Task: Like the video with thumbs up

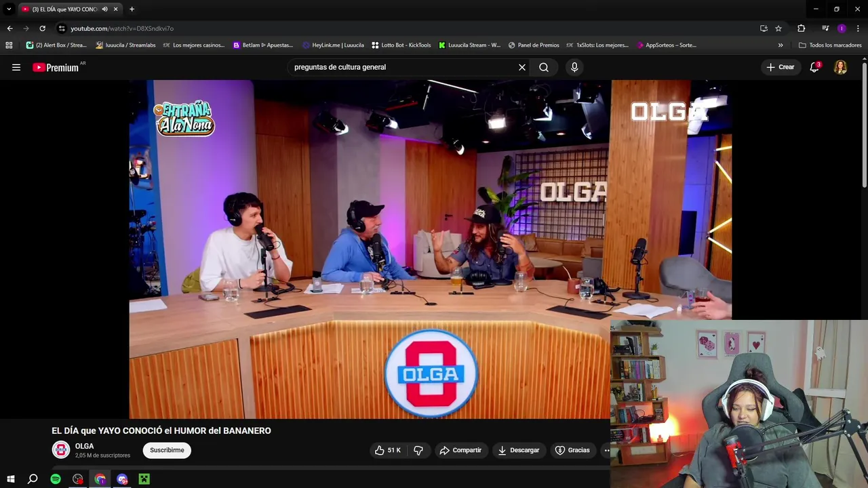Action: 388,450
